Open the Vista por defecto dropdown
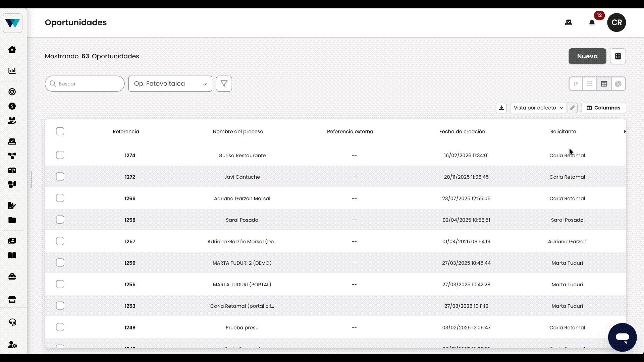 point(538,108)
